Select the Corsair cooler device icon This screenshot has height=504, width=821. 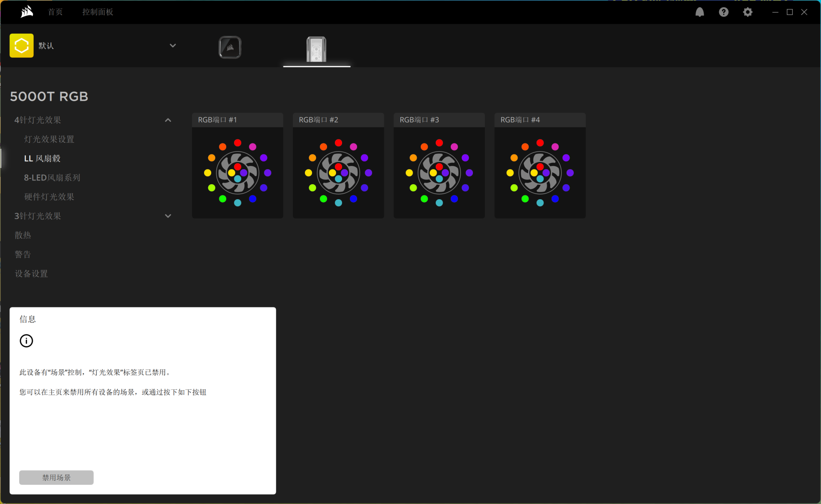(x=230, y=47)
